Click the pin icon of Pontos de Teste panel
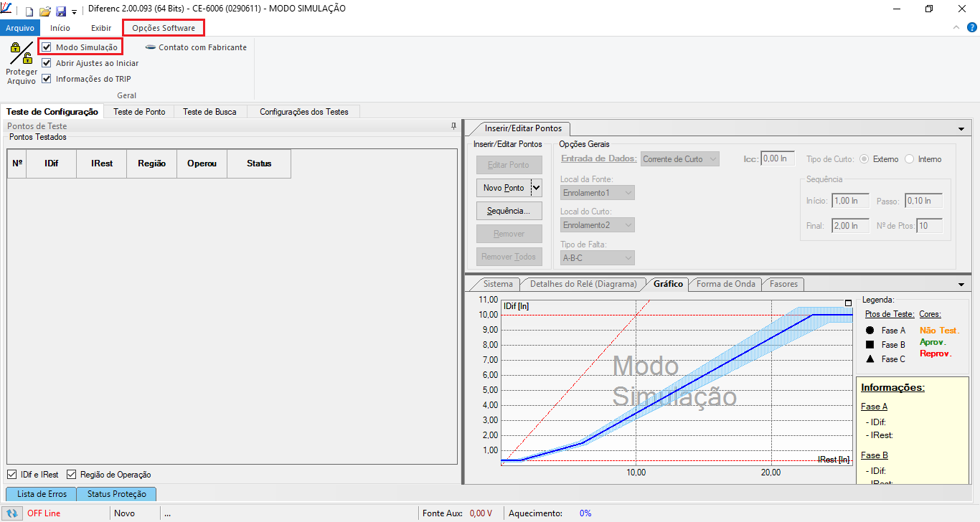Viewport: 980px width, 522px height. [453, 126]
